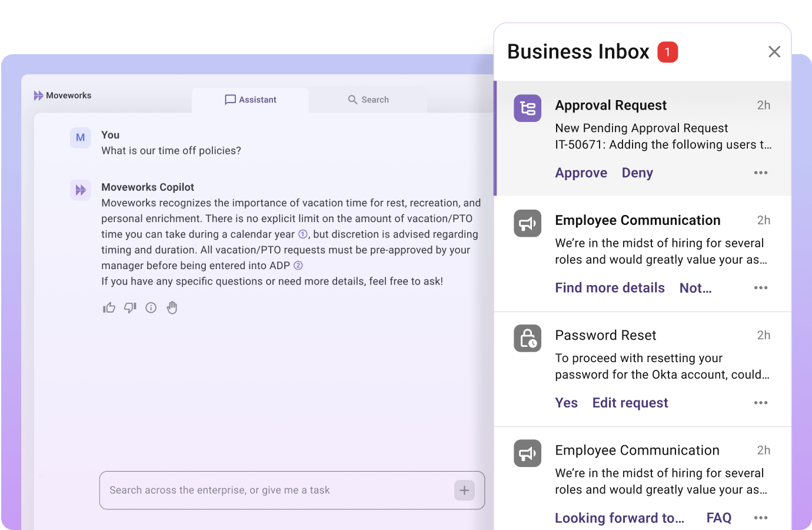812x530 pixels.
Task: Deny the pending approval request
Action: pyautogui.click(x=637, y=173)
